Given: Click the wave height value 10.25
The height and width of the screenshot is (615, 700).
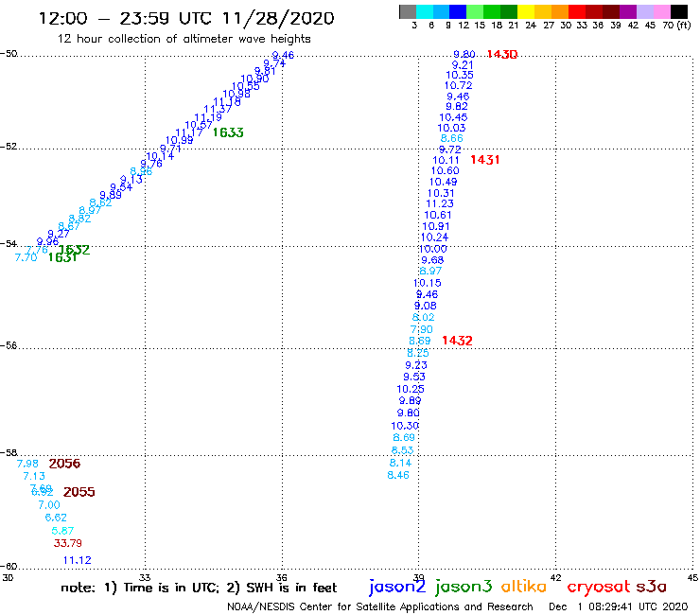Looking at the screenshot, I should point(411,390).
